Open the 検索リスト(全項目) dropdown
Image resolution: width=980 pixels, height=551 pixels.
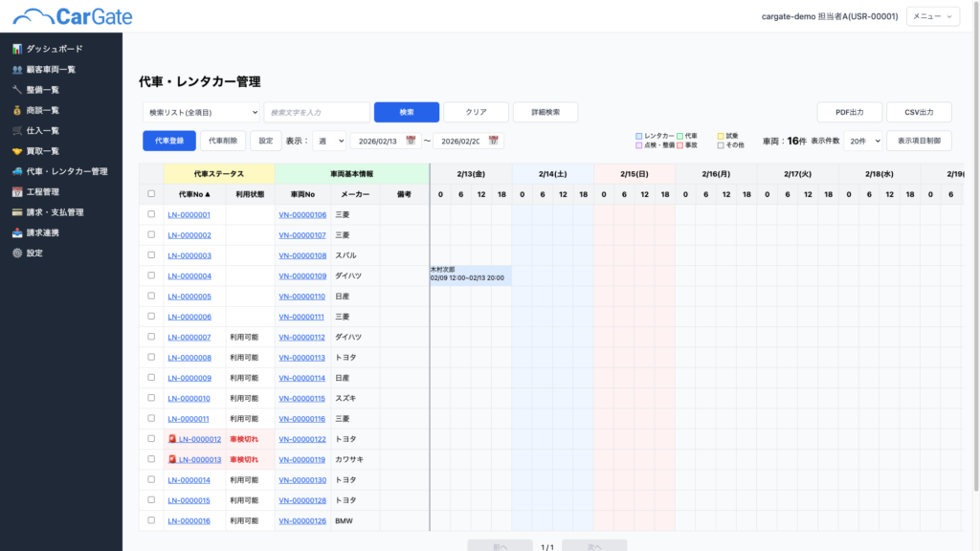pos(201,113)
